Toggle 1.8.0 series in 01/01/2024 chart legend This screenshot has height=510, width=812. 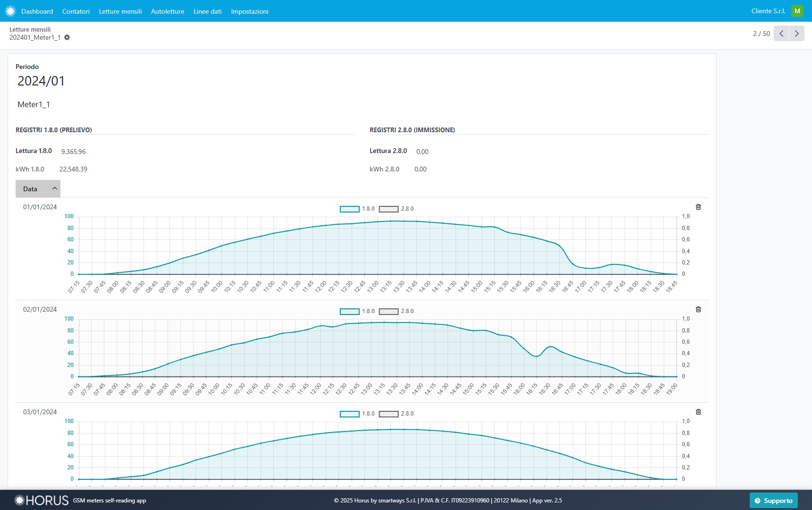(x=350, y=209)
